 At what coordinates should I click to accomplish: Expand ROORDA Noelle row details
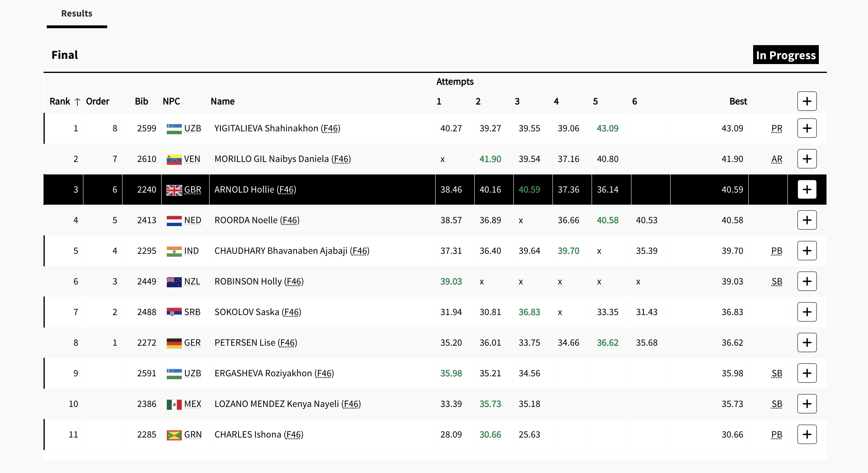tap(807, 220)
